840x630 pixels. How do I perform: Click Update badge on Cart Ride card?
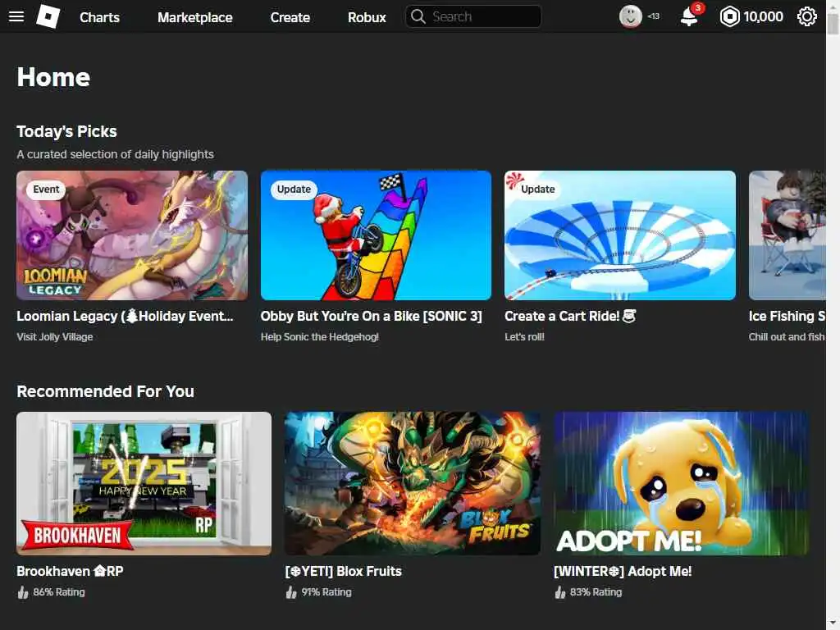(x=538, y=189)
